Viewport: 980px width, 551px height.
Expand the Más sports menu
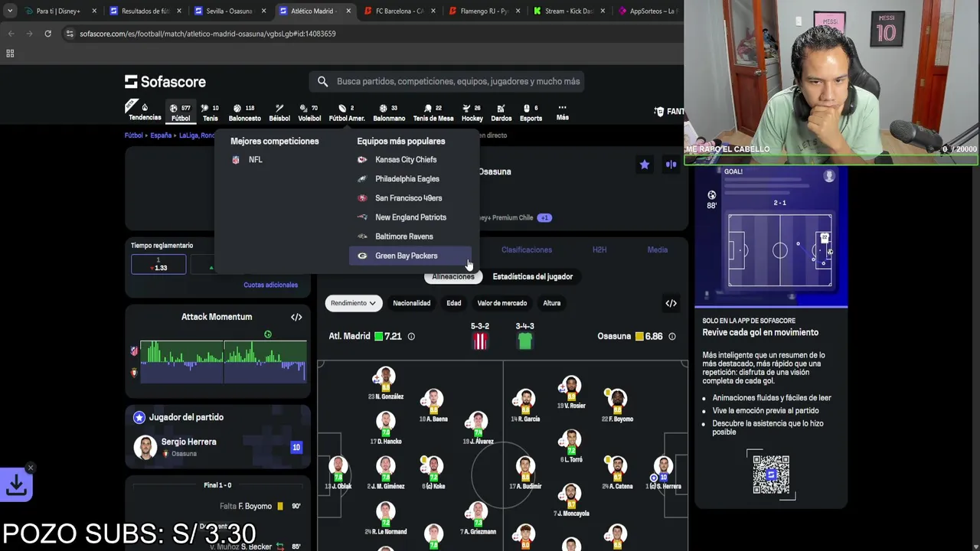point(562,112)
